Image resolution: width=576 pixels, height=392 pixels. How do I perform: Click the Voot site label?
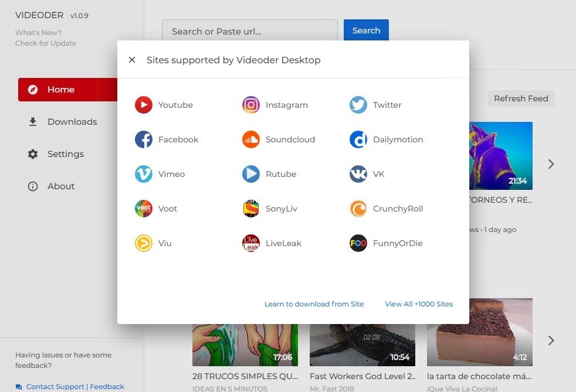click(168, 209)
